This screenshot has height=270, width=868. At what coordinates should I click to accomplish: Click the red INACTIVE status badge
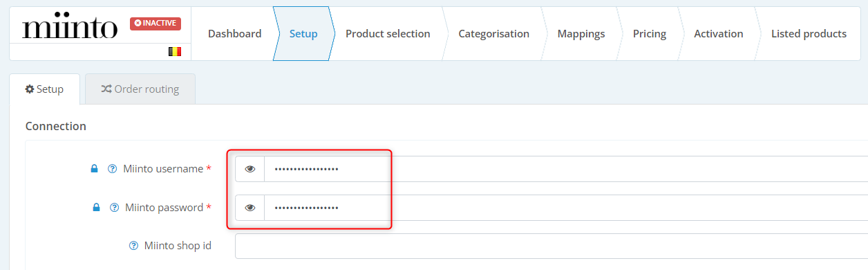pos(155,24)
